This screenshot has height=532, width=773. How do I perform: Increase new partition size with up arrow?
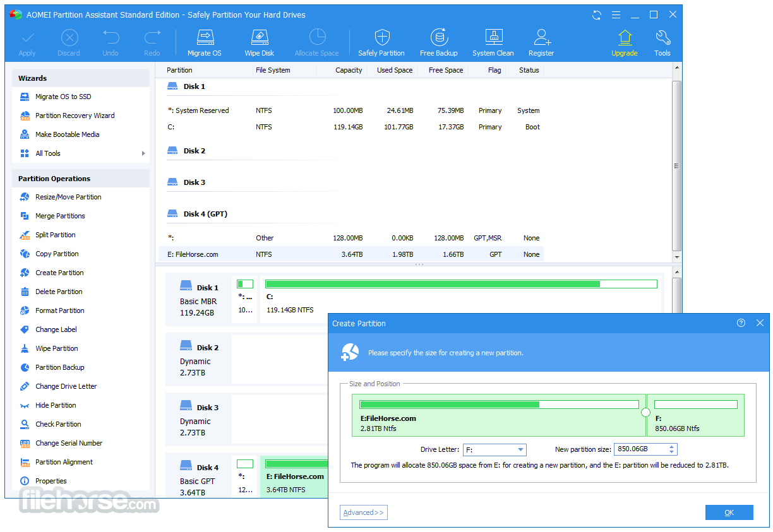point(672,447)
